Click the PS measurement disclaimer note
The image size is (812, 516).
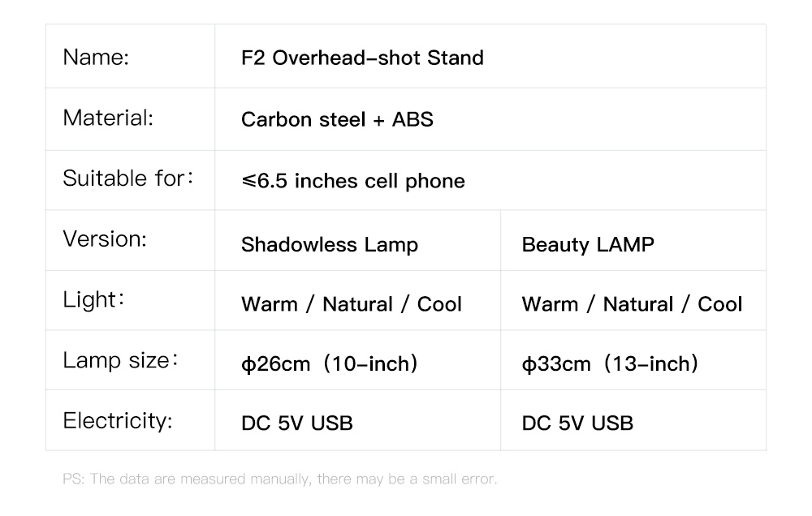tap(279, 479)
